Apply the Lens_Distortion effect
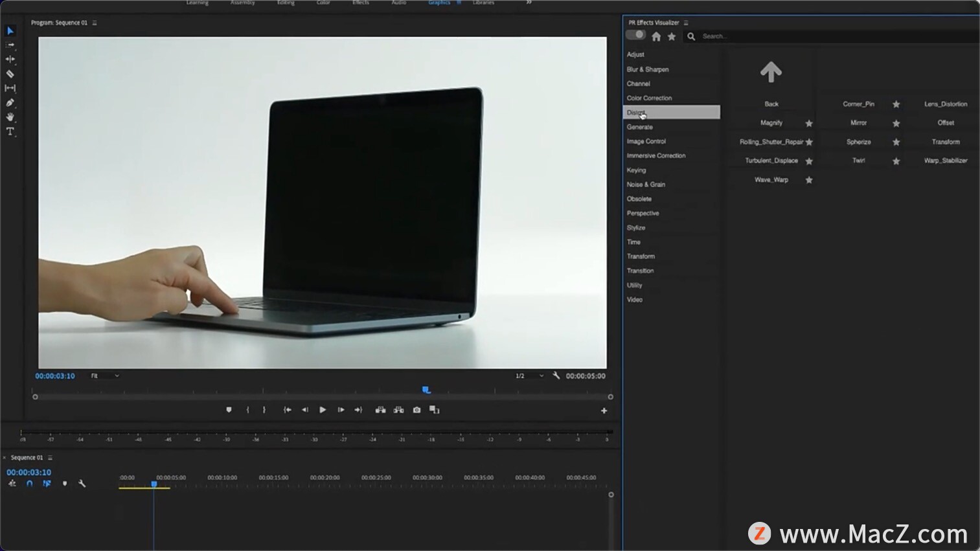Screen dimensions: 980x551 946,104
